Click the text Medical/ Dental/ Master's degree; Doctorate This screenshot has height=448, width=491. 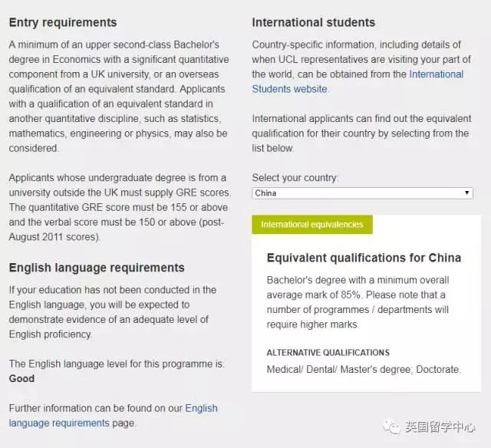click(x=364, y=370)
